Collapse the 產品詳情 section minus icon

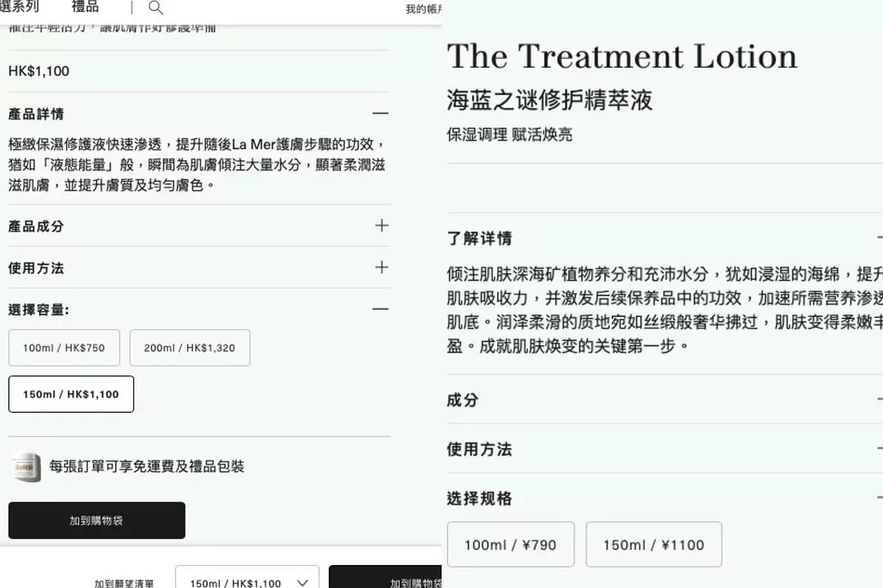381,113
